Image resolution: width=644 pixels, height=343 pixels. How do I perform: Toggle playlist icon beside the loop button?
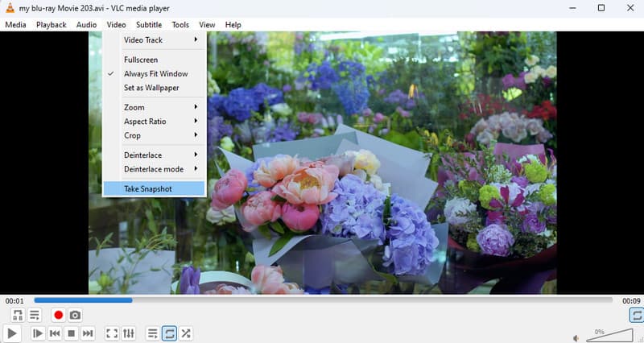coord(152,333)
